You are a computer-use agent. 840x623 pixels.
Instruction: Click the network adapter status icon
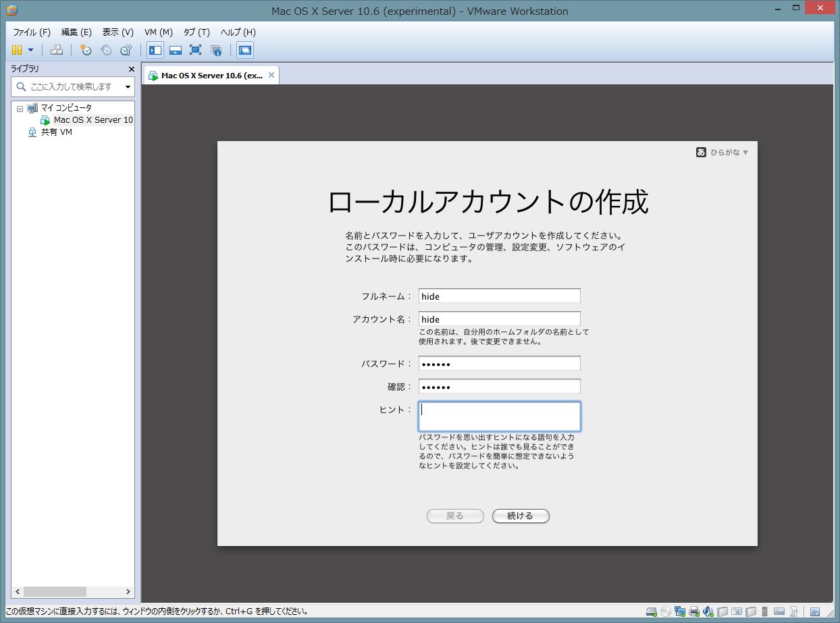680,612
